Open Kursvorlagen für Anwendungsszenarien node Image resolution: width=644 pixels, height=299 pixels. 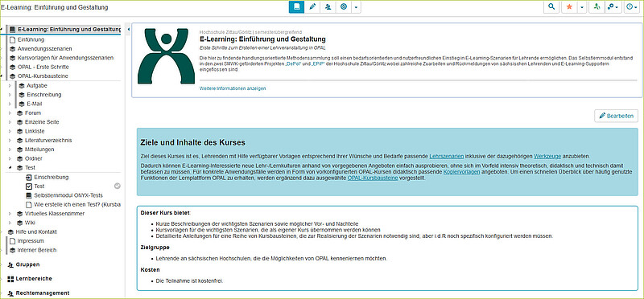tap(65, 58)
